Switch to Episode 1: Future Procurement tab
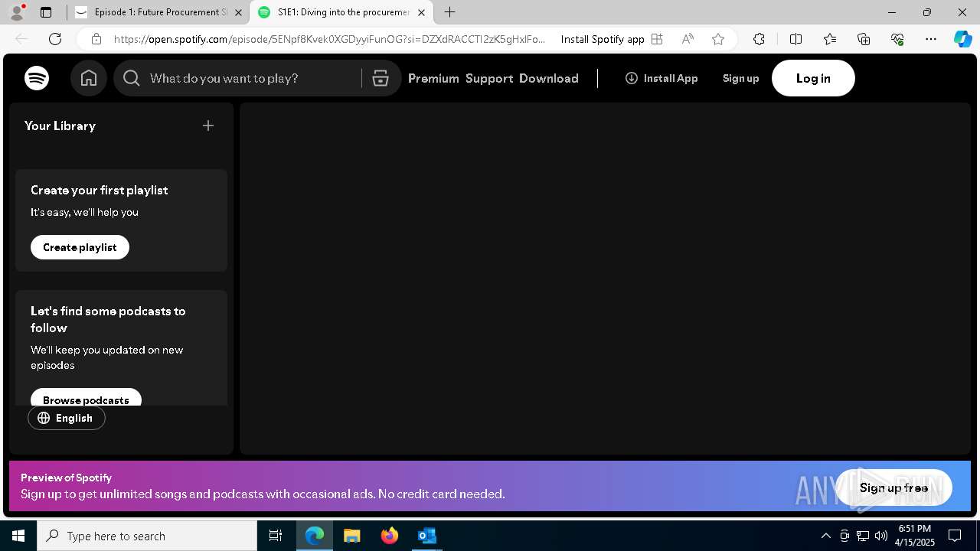This screenshot has height=551, width=980. (159, 12)
